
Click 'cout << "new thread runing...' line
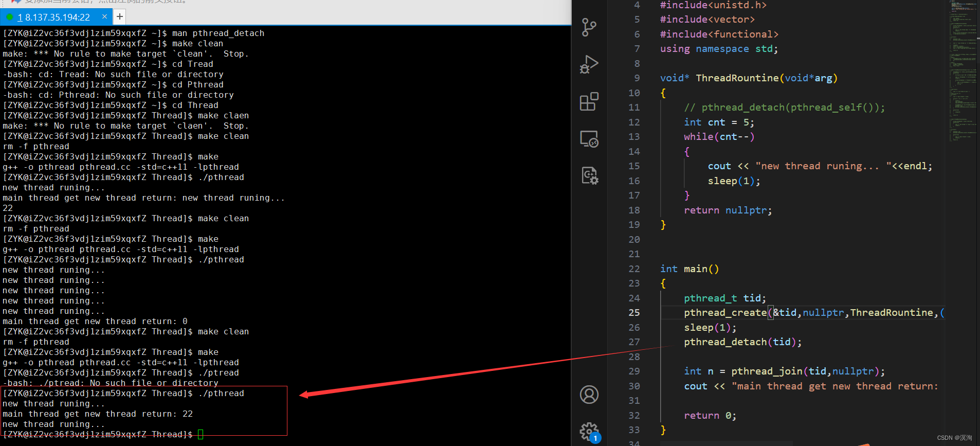click(x=820, y=166)
